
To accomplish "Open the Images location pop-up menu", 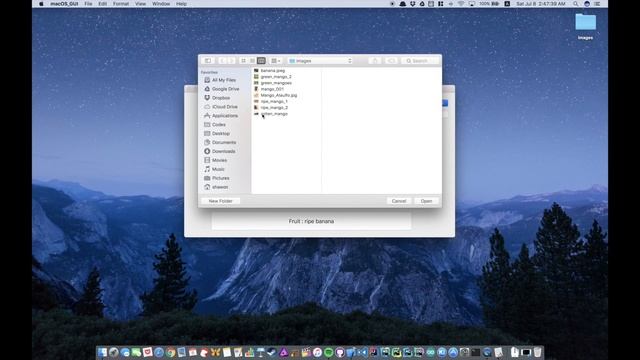I will [x=320, y=61].
